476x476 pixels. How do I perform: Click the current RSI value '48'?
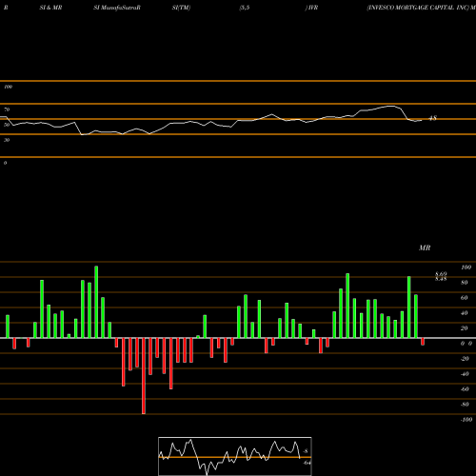pyautogui.click(x=433, y=118)
